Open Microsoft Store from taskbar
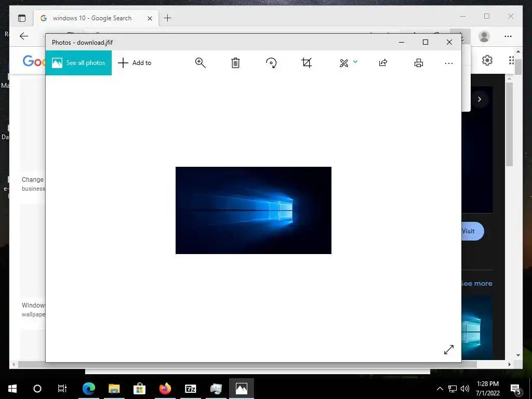This screenshot has width=532, height=399. [x=139, y=389]
